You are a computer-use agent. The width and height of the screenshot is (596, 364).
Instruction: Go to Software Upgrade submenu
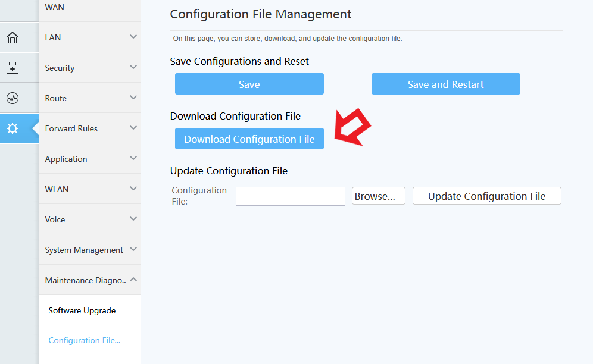coord(82,310)
